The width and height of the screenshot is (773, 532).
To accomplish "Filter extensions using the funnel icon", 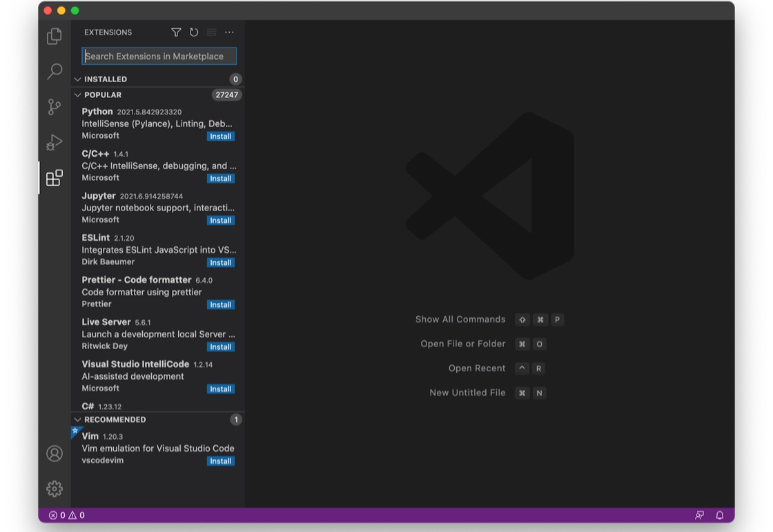I will [x=176, y=32].
